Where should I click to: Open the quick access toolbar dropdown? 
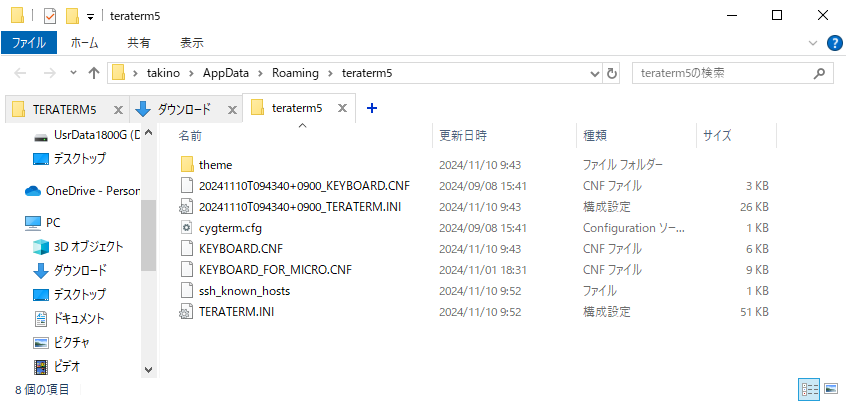(x=90, y=17)
